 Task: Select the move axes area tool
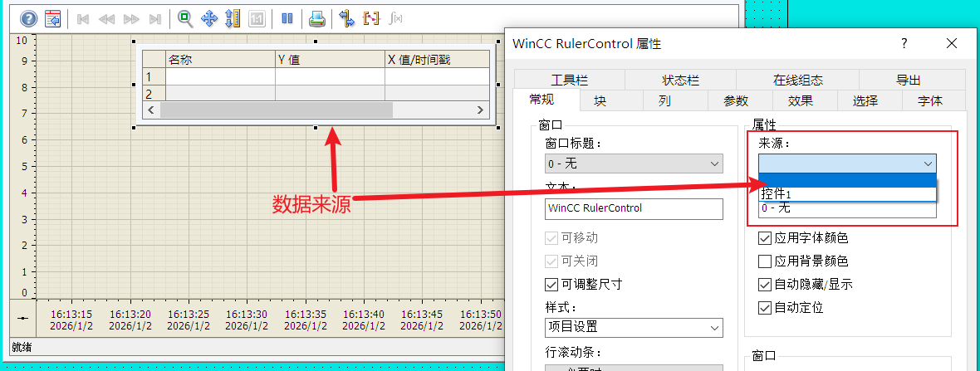pyautogui.click(x=208, y=19)
